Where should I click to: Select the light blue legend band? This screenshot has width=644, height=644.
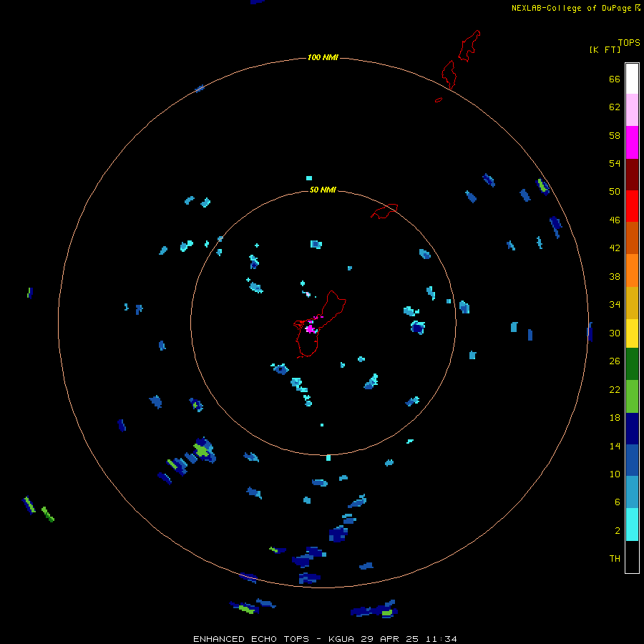[632, 492]
